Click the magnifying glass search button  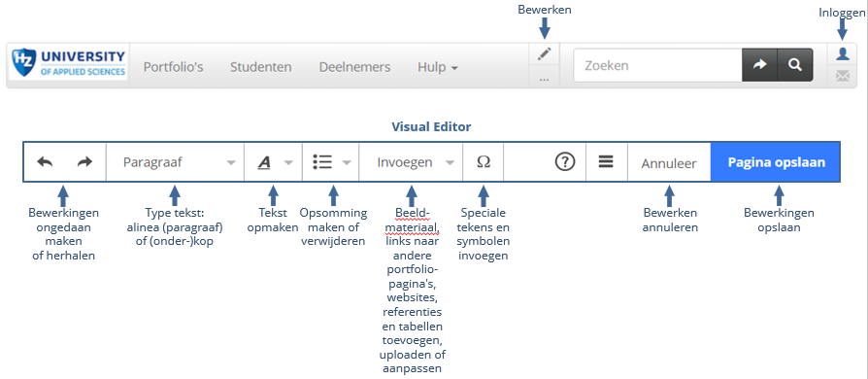pos(795,65)
